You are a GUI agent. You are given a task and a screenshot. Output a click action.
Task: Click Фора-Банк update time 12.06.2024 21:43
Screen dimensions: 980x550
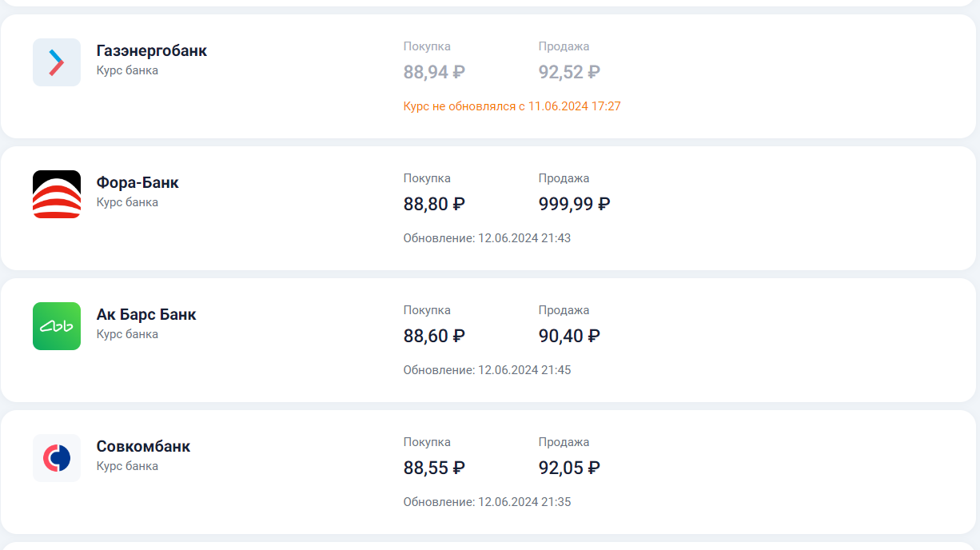point(487,238)
